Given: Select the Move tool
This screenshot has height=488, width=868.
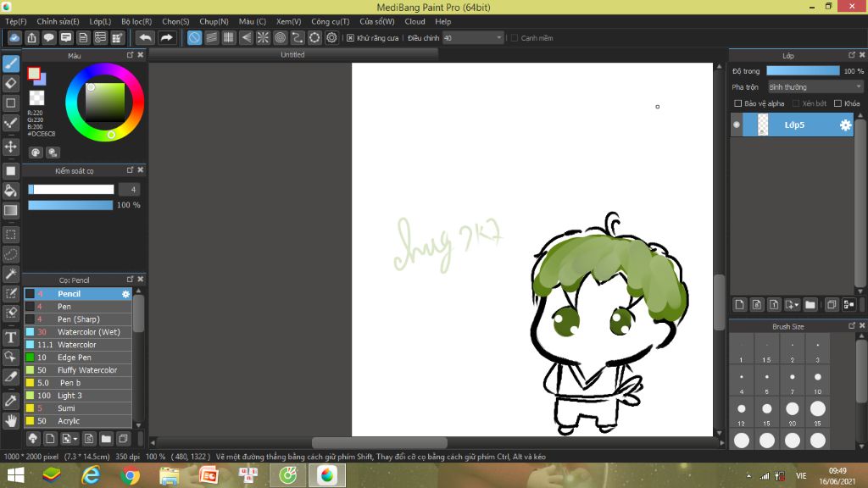Looking at the screenshot, I should coord(10,147).
